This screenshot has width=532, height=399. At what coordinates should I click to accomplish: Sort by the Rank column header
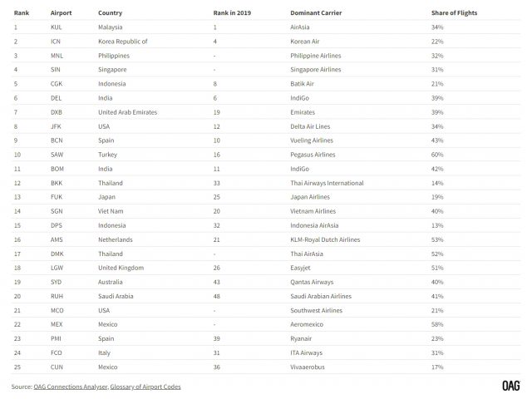pyautogui.click(x=22, y=13)
